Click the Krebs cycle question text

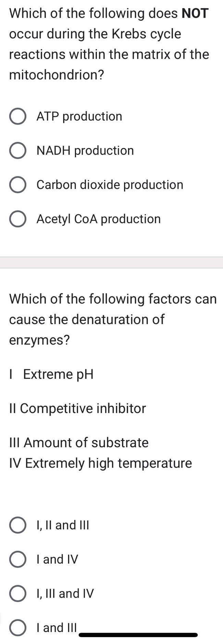[109, 44]
